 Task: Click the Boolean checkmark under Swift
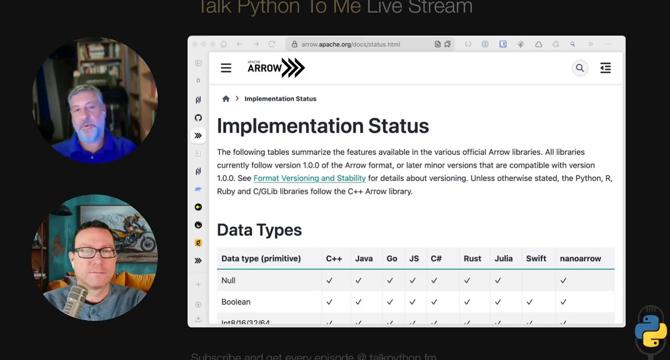click(x=529, y=301)
